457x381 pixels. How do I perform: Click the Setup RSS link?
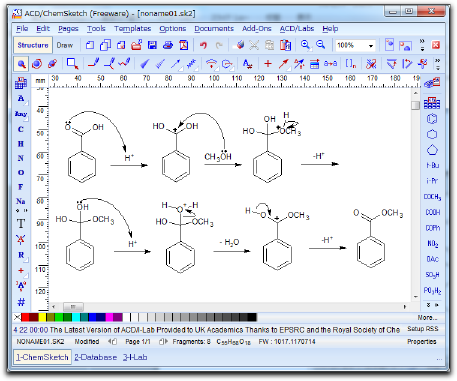(x=423, y=329)
